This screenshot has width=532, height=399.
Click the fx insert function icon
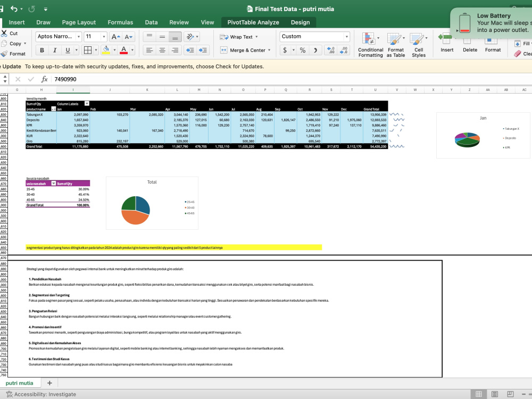pyautogui.click(x=44, y=79)
